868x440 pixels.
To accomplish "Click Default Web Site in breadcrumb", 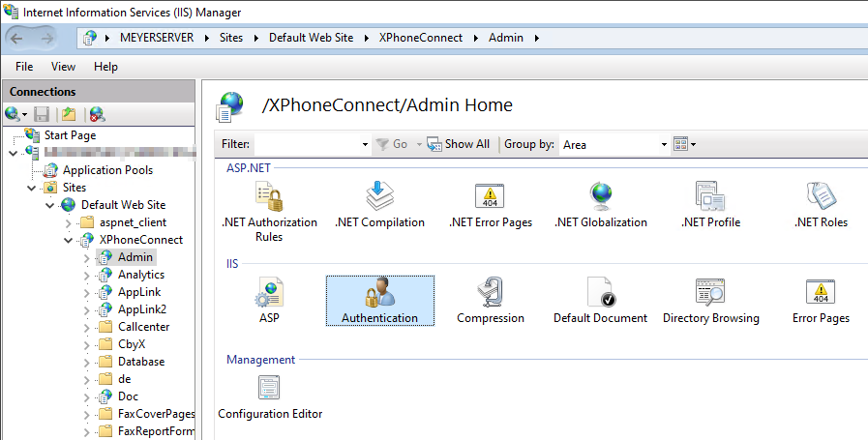I will (312, 38).
